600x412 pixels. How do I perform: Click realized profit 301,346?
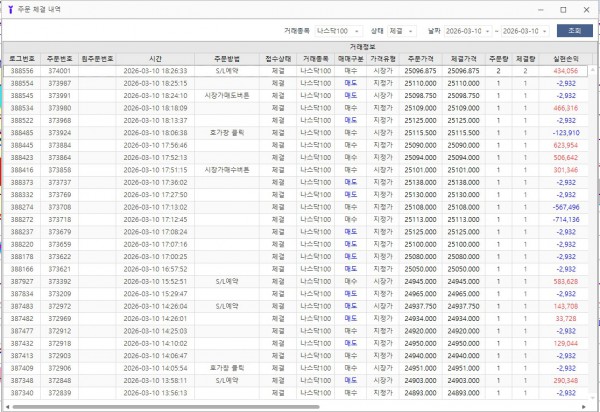click(566, 170)
